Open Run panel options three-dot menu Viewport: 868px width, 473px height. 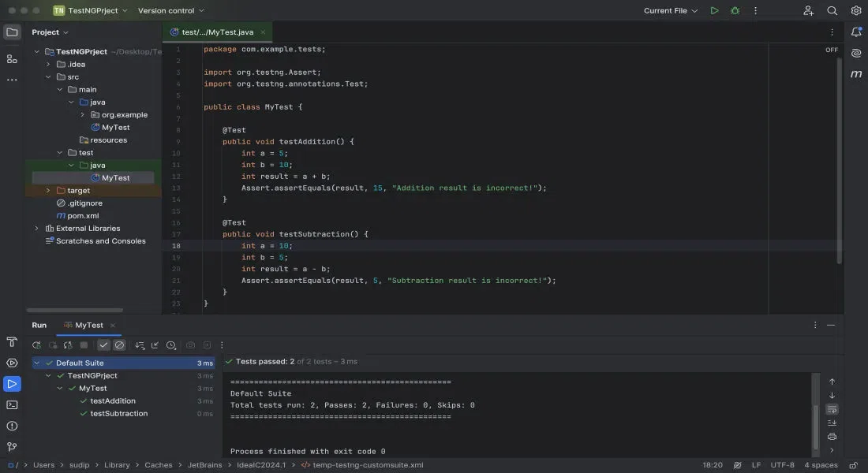point(815,326)
